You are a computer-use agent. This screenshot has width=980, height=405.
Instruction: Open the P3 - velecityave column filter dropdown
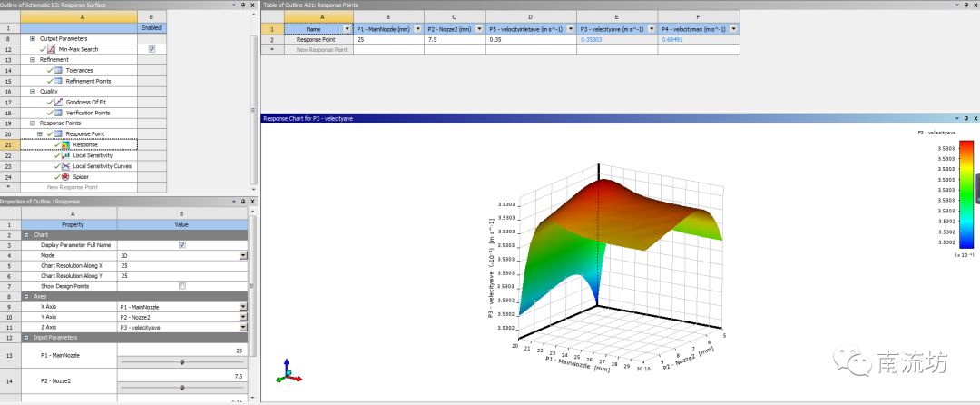pyautogui.click(x=651, y=29)
